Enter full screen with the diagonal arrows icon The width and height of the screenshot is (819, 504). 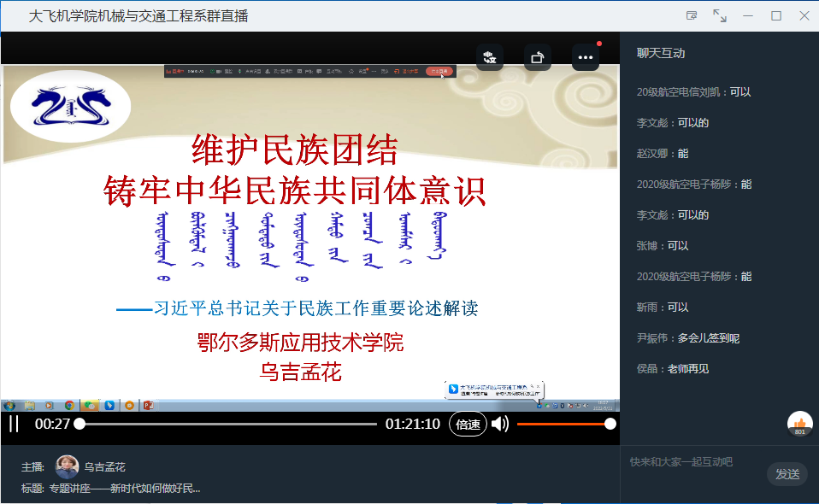(x=720, y=15)
